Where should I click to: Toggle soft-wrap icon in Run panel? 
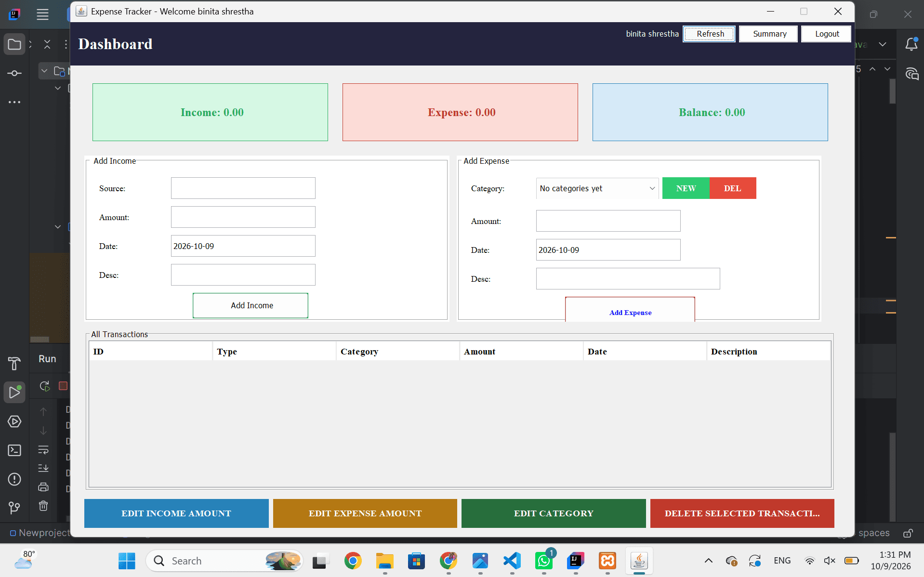[43, 449]
